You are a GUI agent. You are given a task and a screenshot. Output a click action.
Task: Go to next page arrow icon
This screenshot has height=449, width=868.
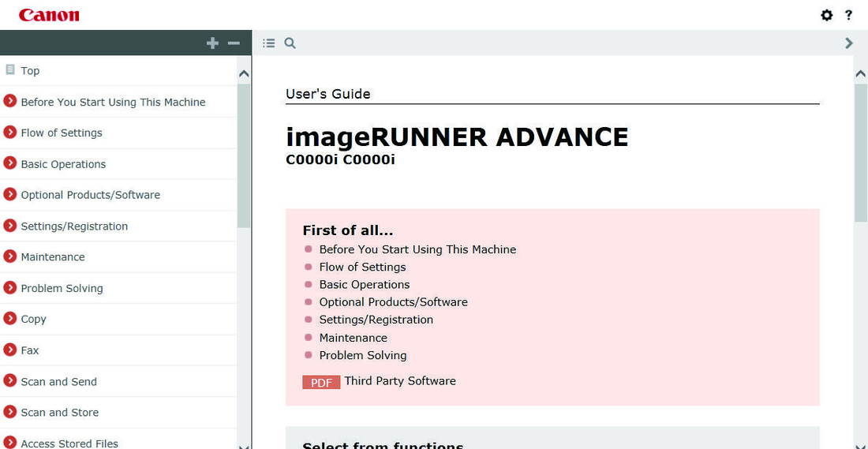[848, 43]
